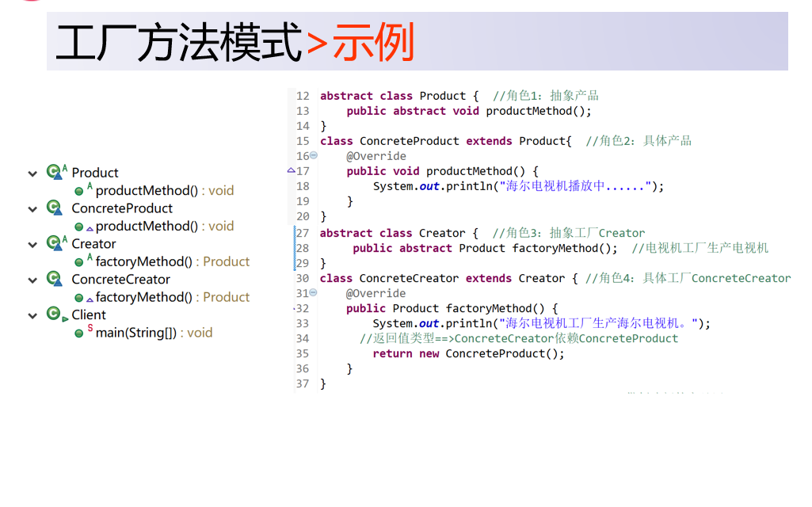Click the 工厂方法模式 slide title text
Viewport: 812px width, 507px height.
pos(179,43)
